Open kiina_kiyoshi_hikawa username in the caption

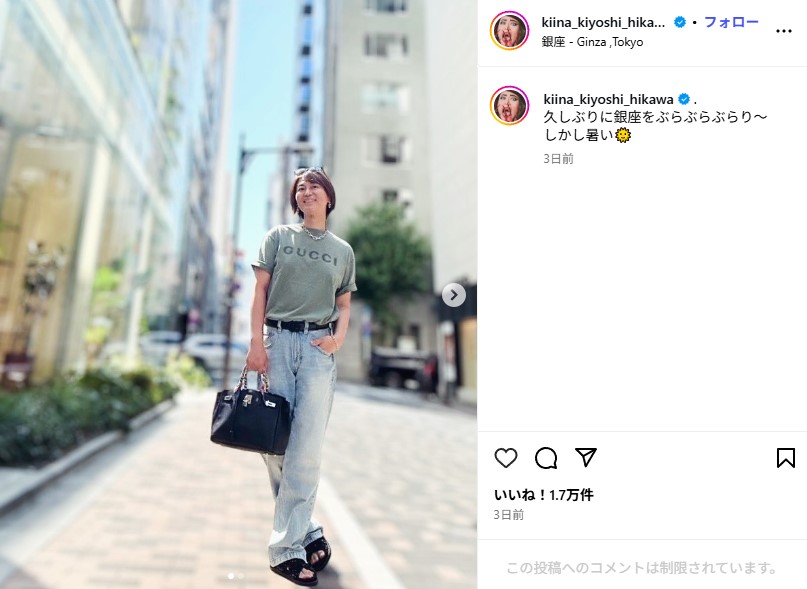point(608,99)
